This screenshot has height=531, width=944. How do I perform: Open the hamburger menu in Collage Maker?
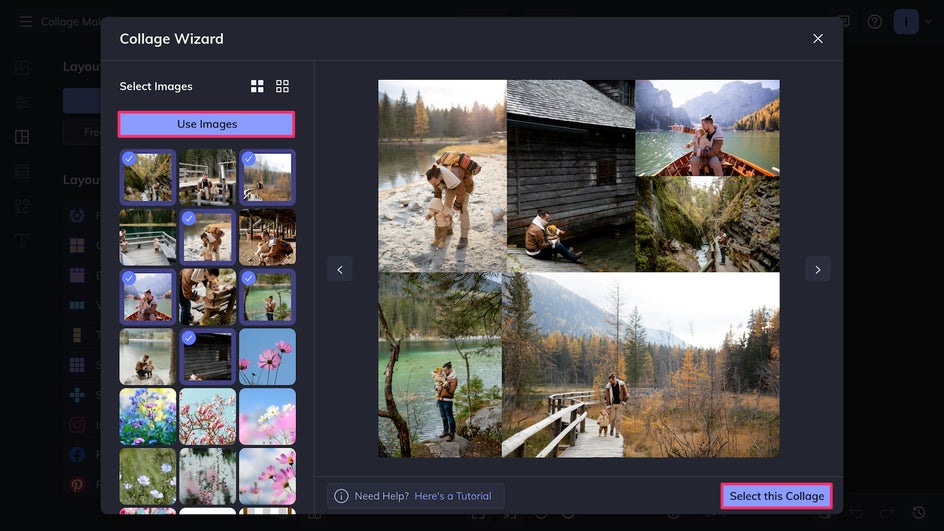(25, 22)
